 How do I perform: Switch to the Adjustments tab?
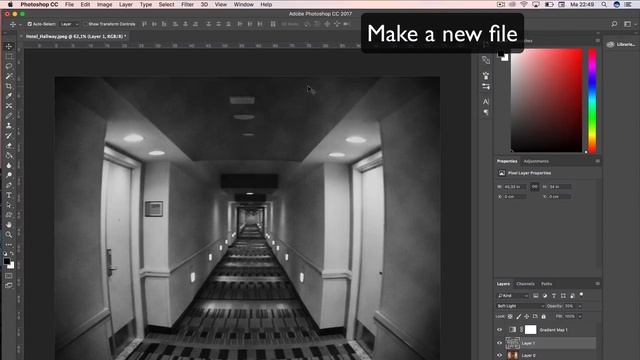pos(536,161)
